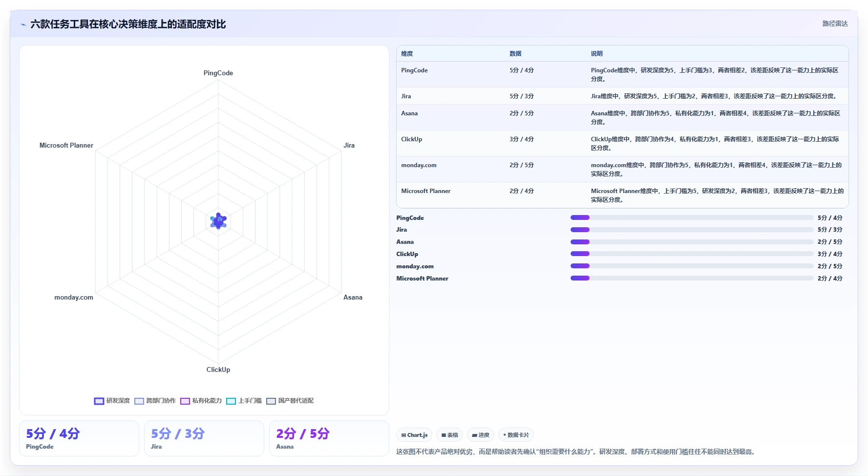Viewport: 868px width, 476px height.
Task: Click the Microsoft Planner name in the progress list
Action: coord(422,279)
